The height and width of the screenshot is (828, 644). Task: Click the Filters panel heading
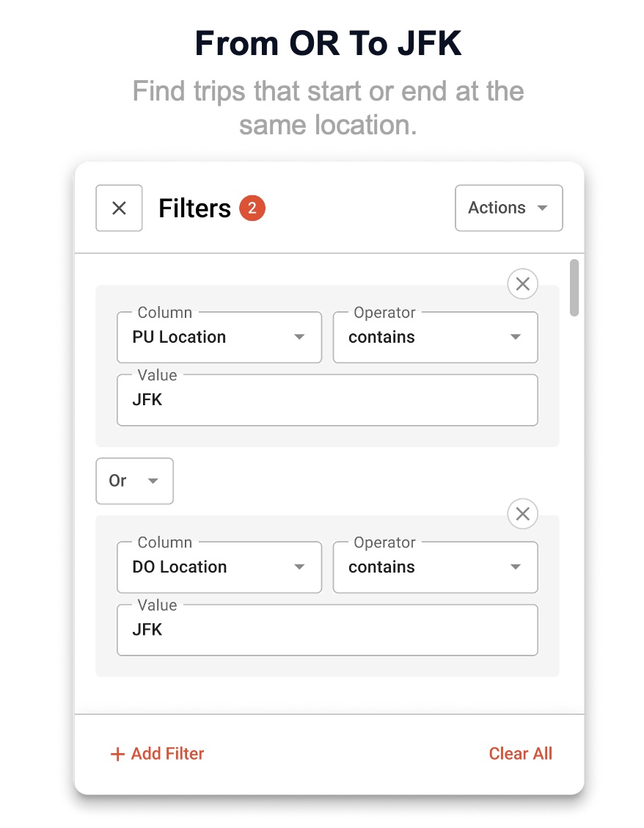194,208
